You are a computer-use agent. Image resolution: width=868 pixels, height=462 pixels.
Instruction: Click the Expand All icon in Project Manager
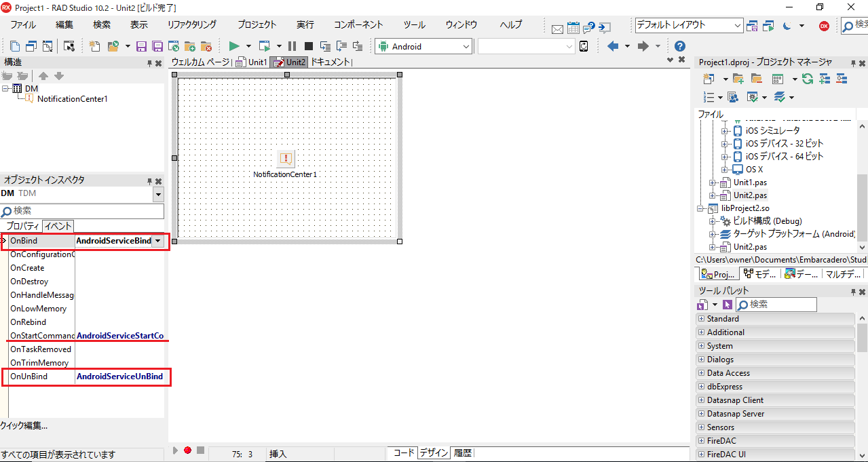point(825,79)
